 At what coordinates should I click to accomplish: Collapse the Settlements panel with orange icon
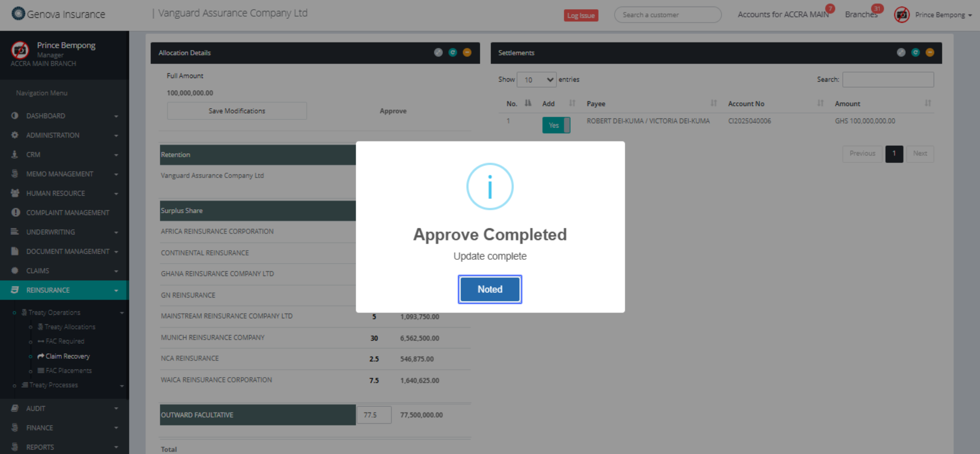tap(929, 53)
